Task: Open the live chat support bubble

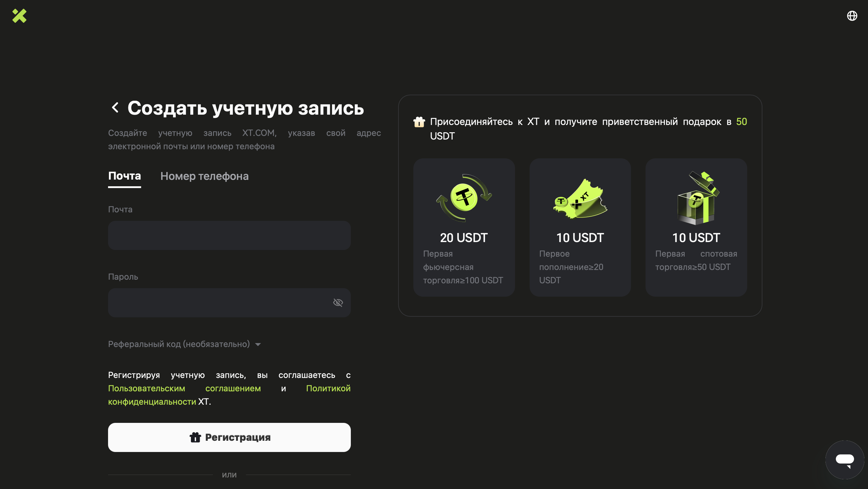Action: pyautogui.click(x=844, y=460)
